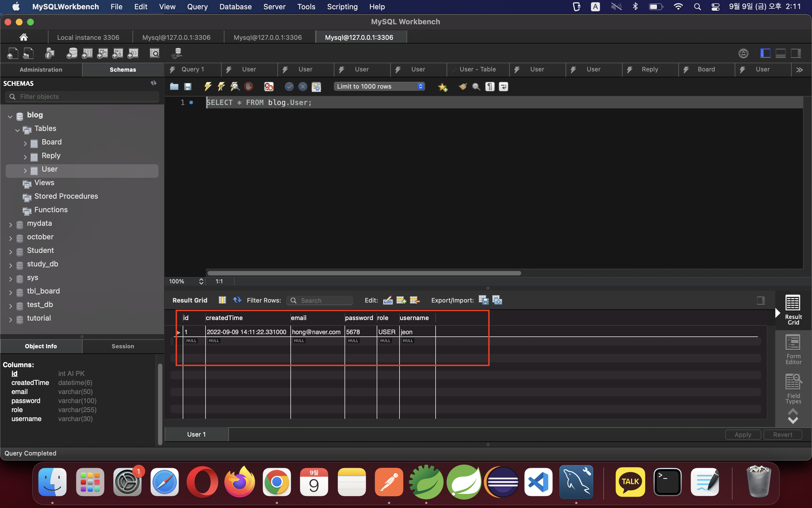Screen dimensions: 812x508
Task: Rollback transaction X icon
Action: [303, 87]
